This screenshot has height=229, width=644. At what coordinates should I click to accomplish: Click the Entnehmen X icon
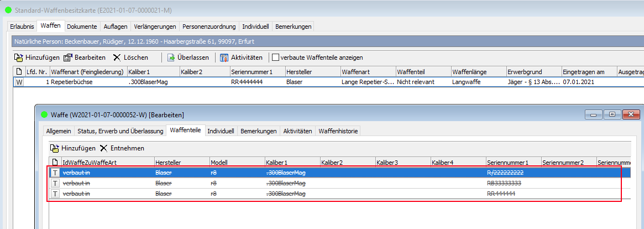coord(103,148)
